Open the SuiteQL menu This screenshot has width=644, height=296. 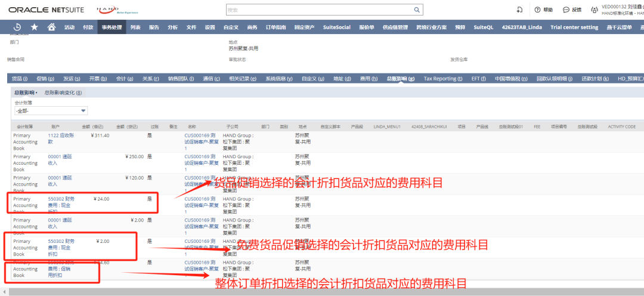(484, 27)
